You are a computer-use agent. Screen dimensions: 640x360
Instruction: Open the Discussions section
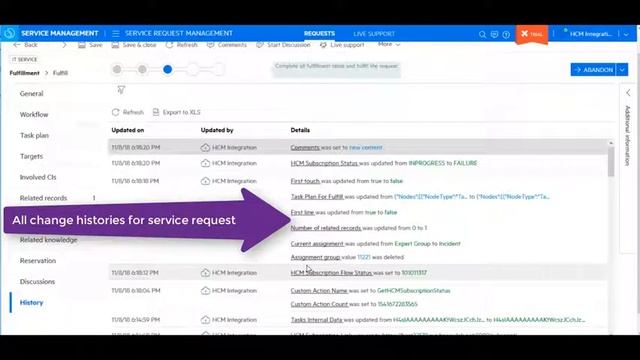(x=37, y=282)
